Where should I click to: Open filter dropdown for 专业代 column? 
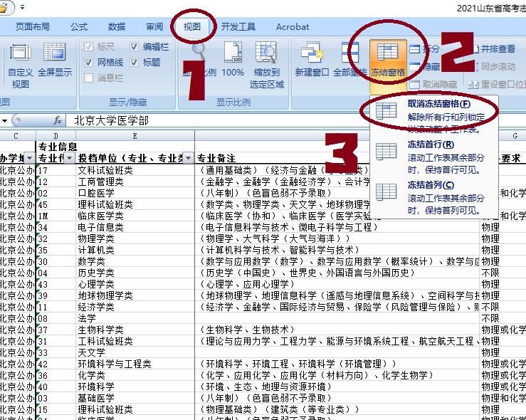pyautogui.click(x=70, y=157)
